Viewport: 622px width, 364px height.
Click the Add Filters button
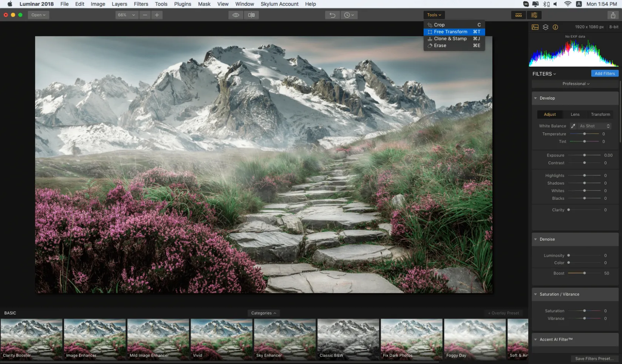(x=605, y=74)
